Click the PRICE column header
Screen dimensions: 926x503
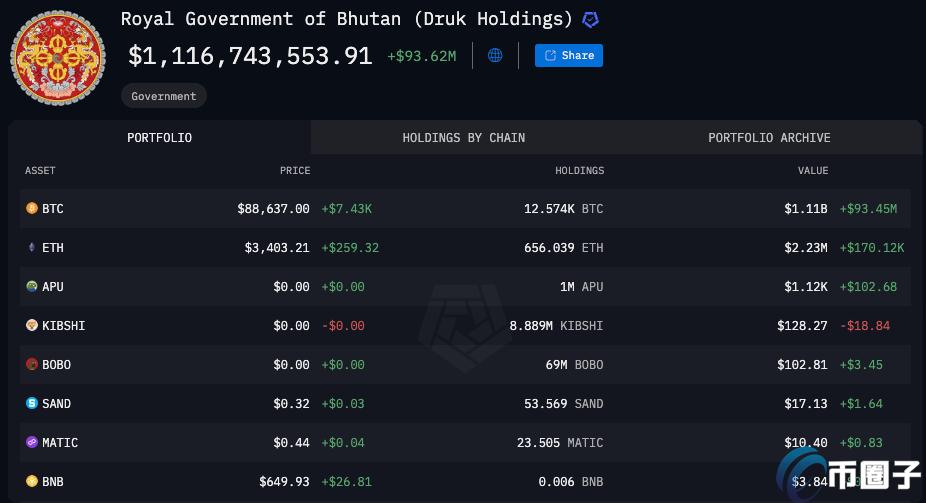click(295, 171)
